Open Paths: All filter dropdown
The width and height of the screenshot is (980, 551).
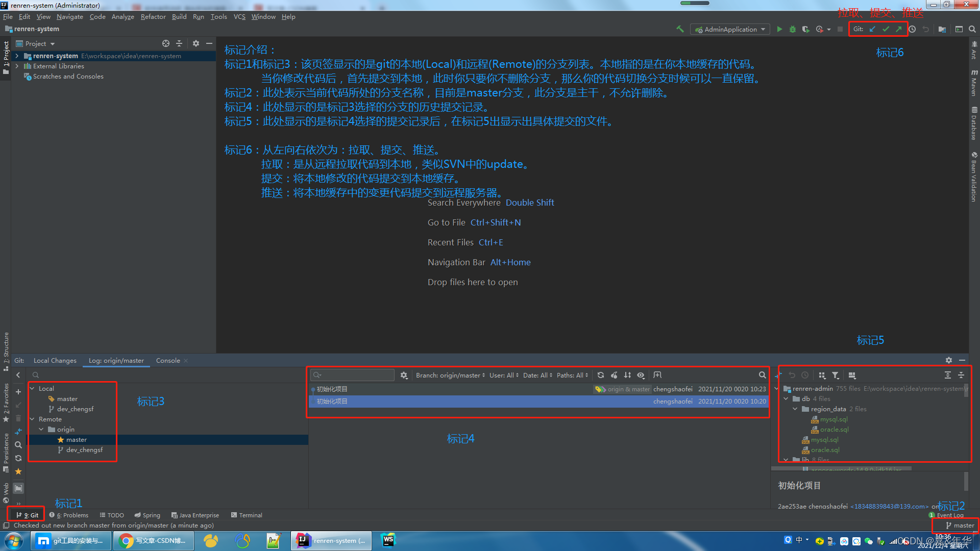[x=572, y=375]
